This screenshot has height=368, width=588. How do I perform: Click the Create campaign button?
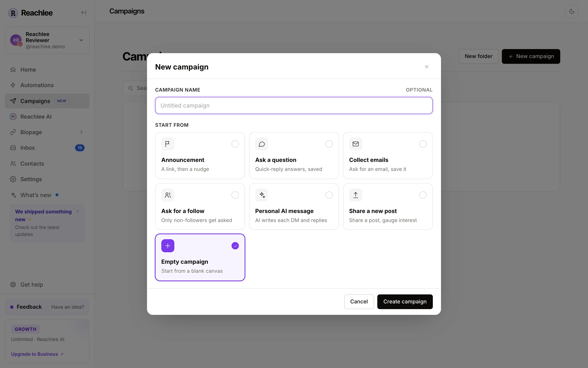pos(405,302)
